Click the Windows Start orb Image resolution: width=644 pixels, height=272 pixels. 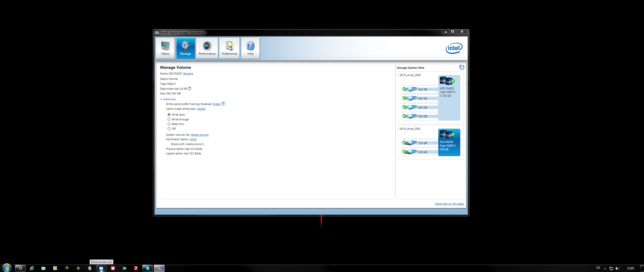coord(7,267)
